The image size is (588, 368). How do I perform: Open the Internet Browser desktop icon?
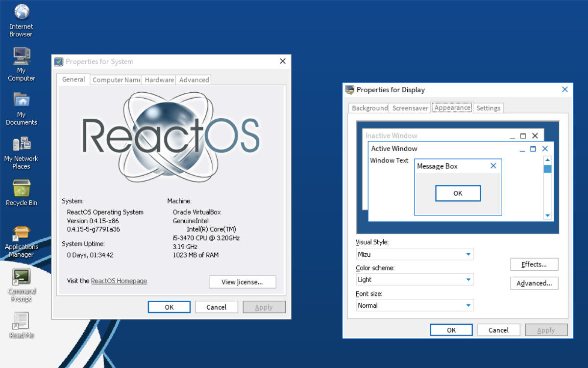[22, 21]
